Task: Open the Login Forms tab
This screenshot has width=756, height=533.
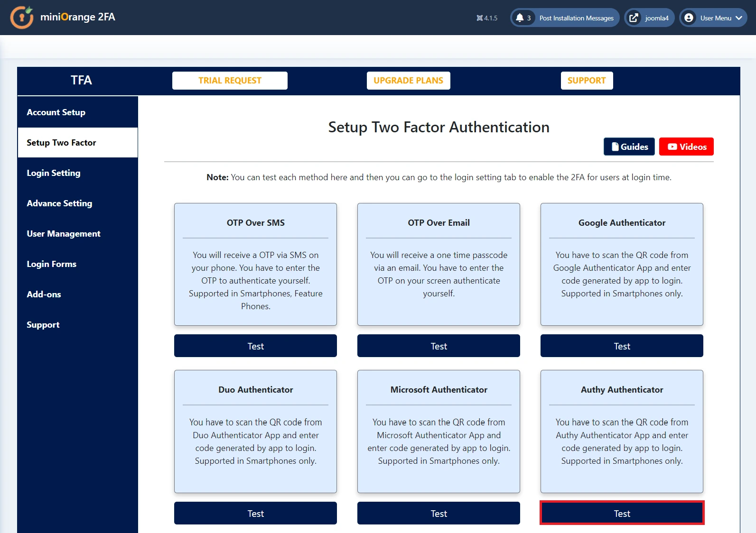Action: coord(78,264)
